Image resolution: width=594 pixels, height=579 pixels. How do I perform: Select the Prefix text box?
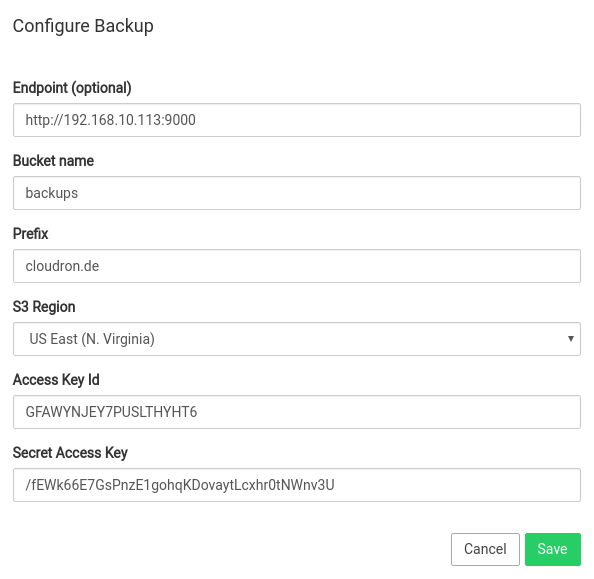click(297, 266)
